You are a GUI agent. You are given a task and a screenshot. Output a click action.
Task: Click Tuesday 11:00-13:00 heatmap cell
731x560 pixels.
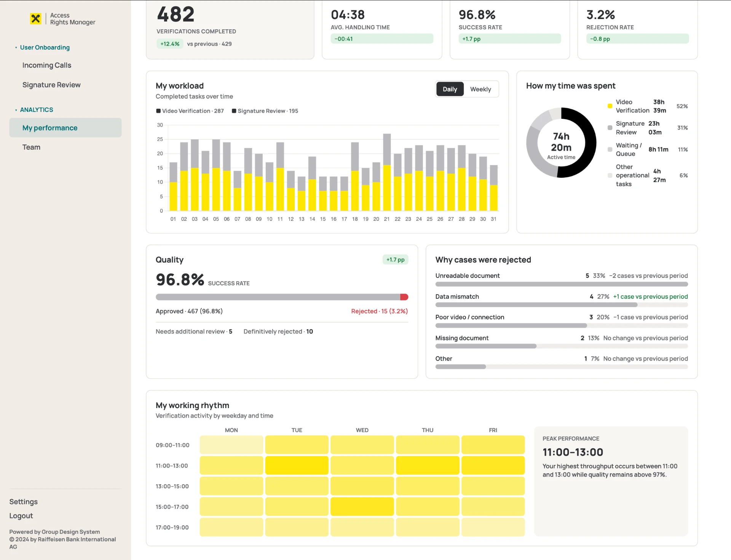click(297, 465)
